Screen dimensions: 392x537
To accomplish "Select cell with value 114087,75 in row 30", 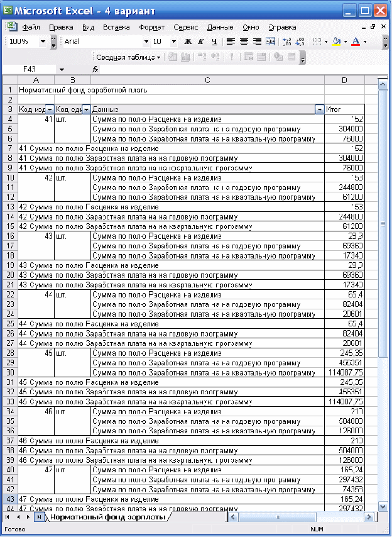I will click(x=344, y=373).
